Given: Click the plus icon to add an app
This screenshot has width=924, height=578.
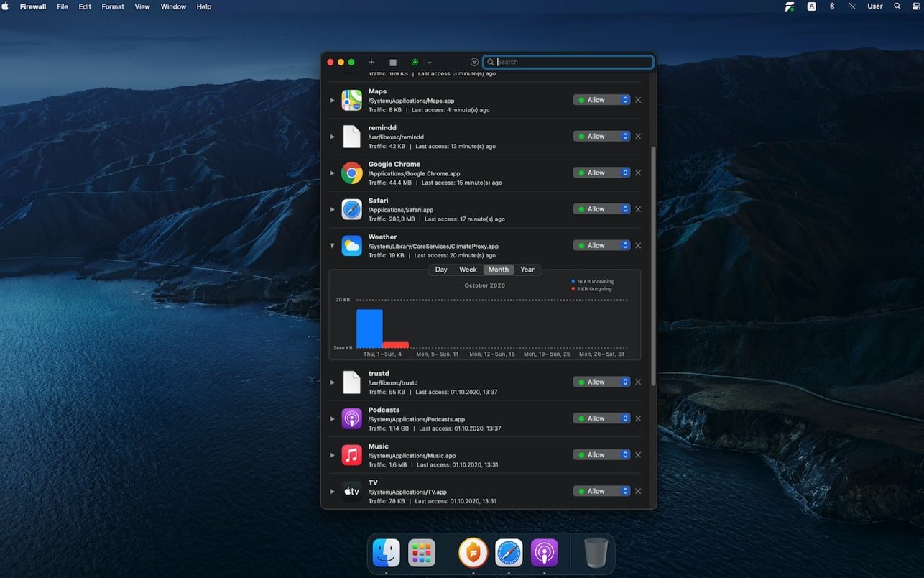Looking at the screenshot, I should [371, 63].
